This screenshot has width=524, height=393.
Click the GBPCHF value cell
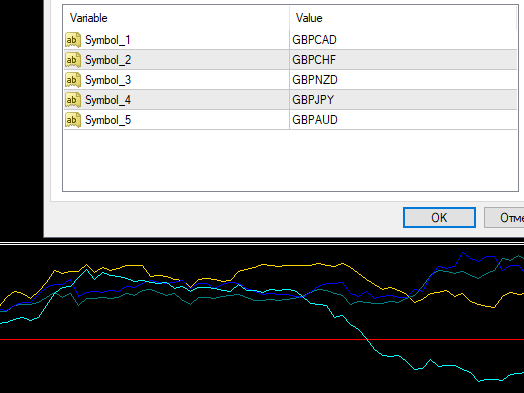pyautogui.click(x=403, y=60)
